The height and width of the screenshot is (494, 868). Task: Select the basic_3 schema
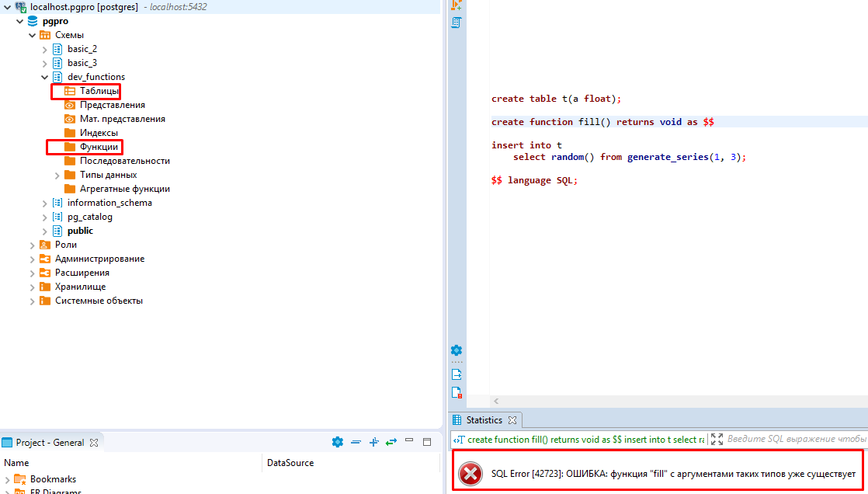pyautogui.click(x=82, y=63)
